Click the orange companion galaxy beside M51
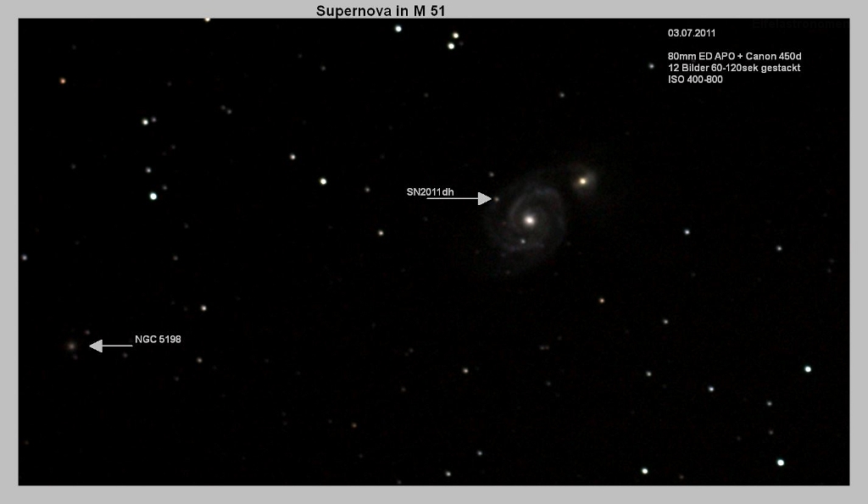 pyautogui.click(x=582, y=180)
